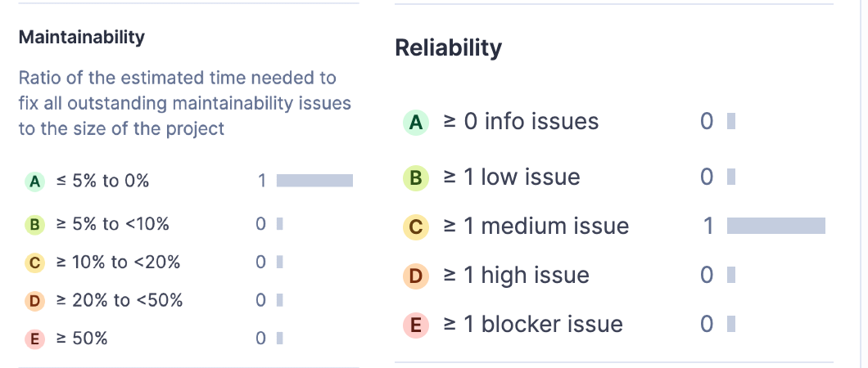The width and height of the screenshot is (868, 368).
Task: Select the red Reliability E badge
Action: click(416, 325)
